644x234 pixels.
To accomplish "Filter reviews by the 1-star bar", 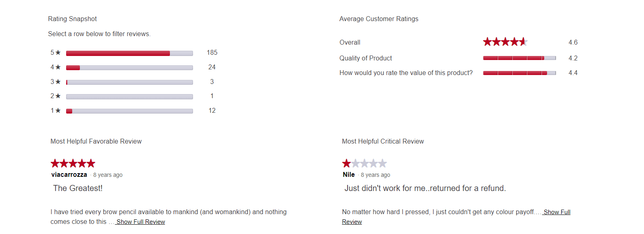I will point(129,111).
